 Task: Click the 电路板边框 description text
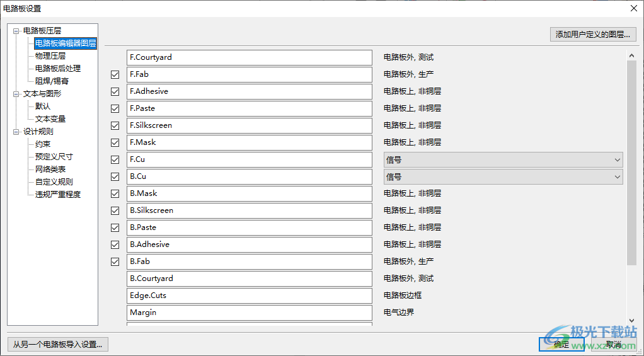[403, 296]
